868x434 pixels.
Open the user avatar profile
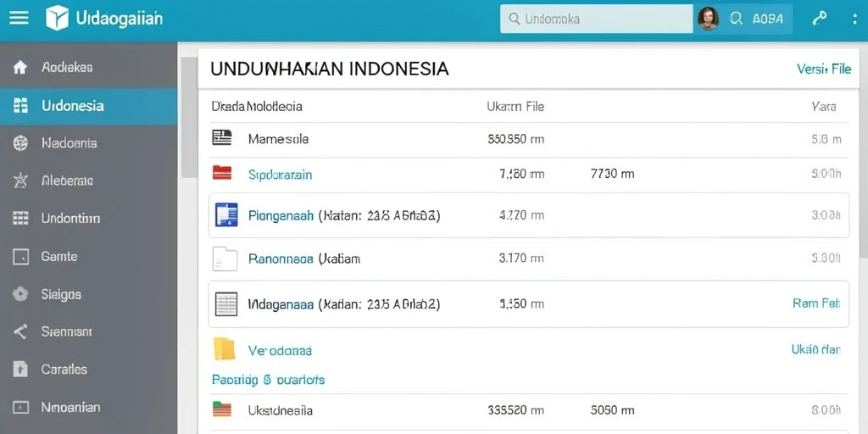[708, 19]
